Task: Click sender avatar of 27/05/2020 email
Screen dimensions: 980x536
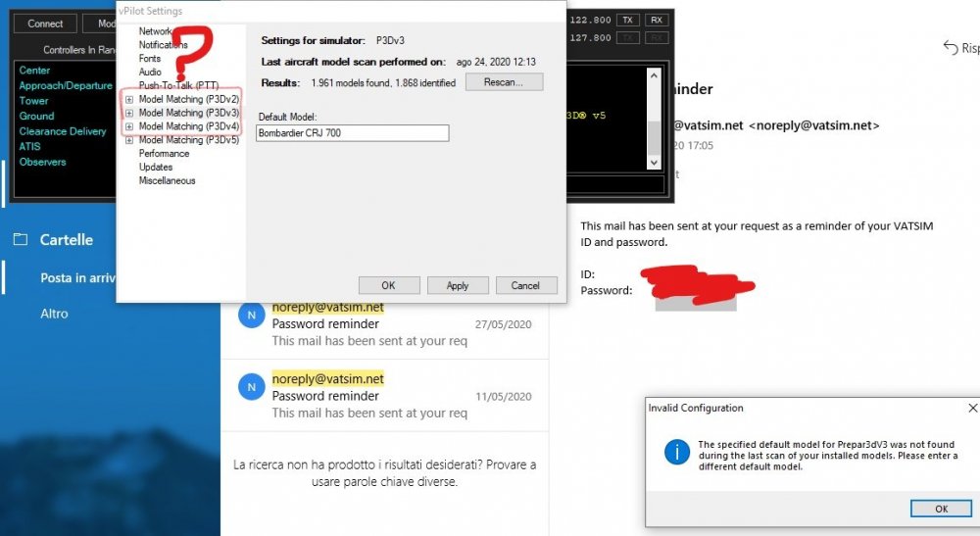Action: tap(251, 316)
